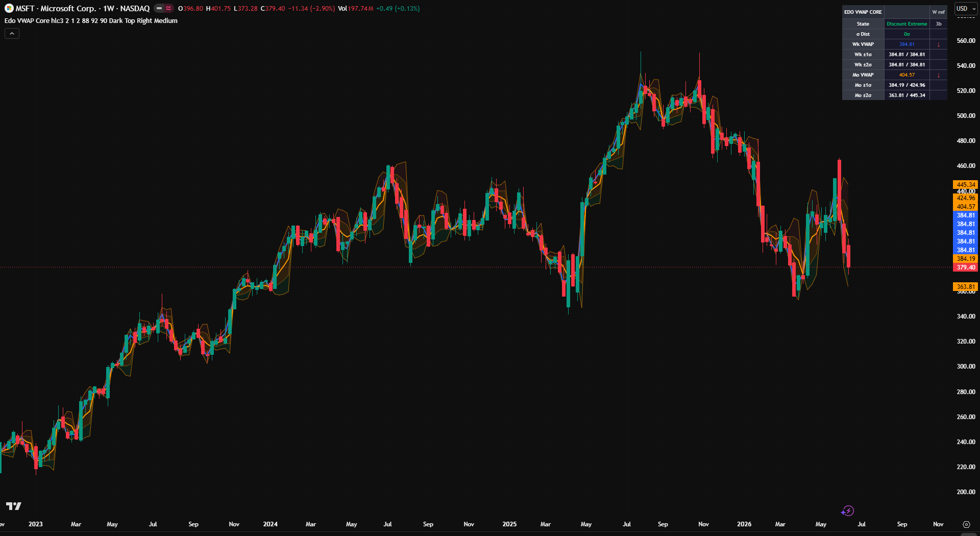Click the 320.00 price axis label
The height and width of the screenshot is (536, 980).
pyautogui.click(x=966, y=342)
